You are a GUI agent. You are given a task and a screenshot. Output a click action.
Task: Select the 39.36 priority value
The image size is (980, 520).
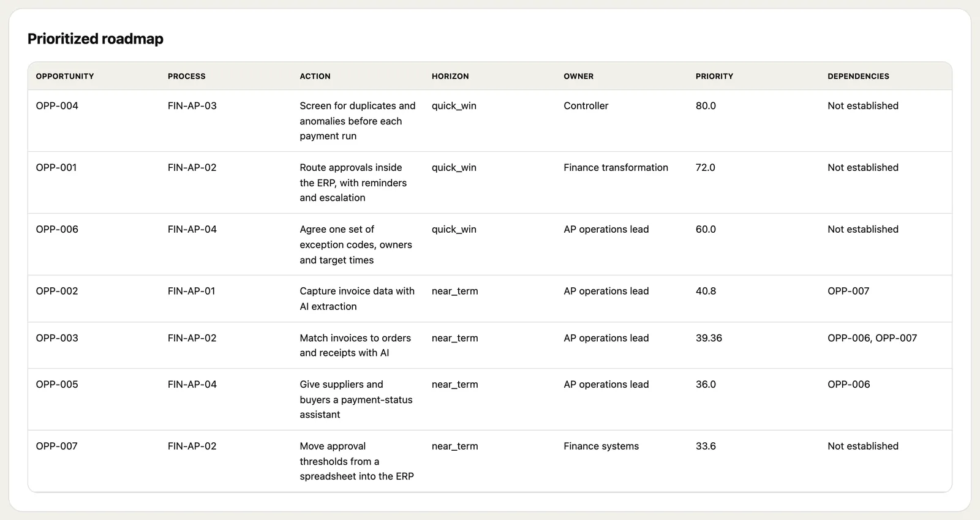[x=709, y=338]
